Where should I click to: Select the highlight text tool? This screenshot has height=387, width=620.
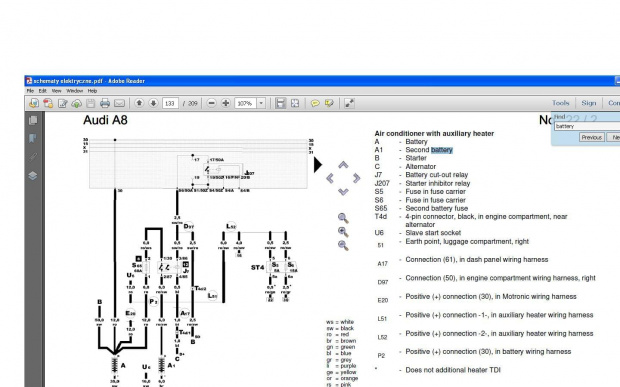point(329,104)
